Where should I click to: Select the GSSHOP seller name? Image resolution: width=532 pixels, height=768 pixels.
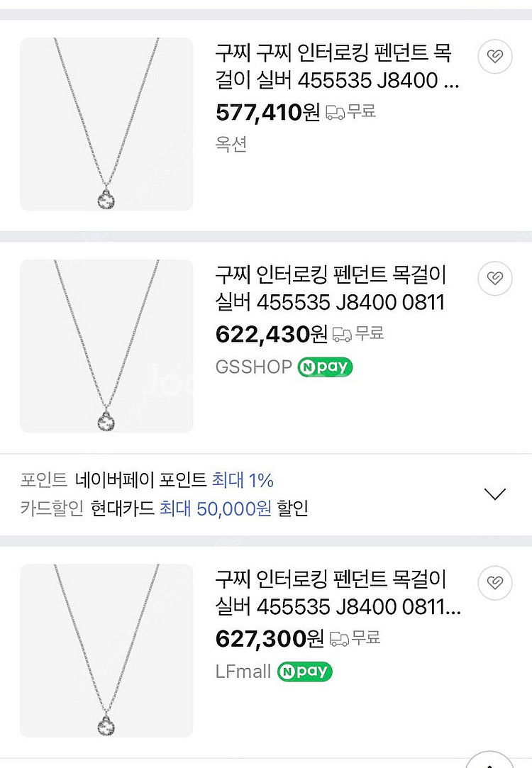tap(253, 367)
